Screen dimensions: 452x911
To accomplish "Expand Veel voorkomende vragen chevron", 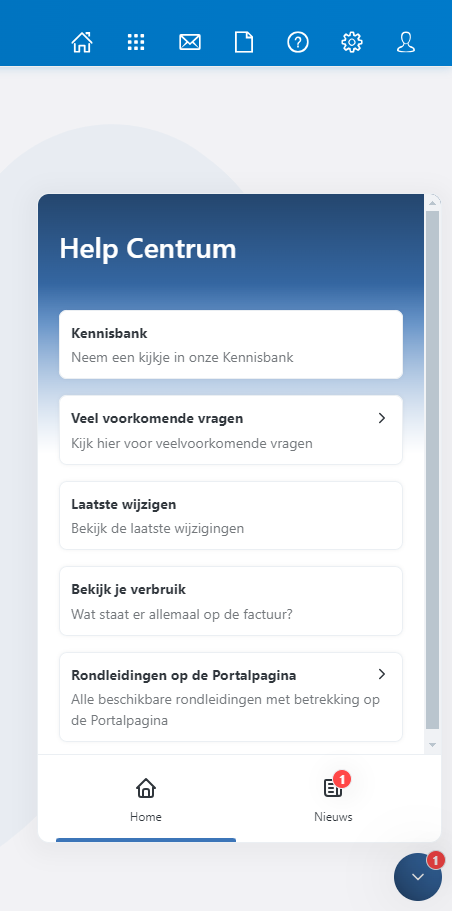I will click(x=382, y=418).
